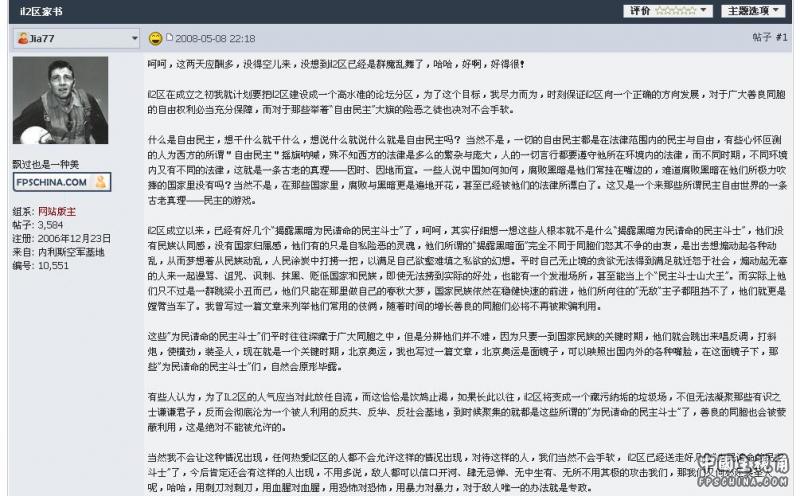The width and height of the screenshot is (800, 496).
Task: Click the paragraph starting 有些人认为
Action: [x=466, y=412]
